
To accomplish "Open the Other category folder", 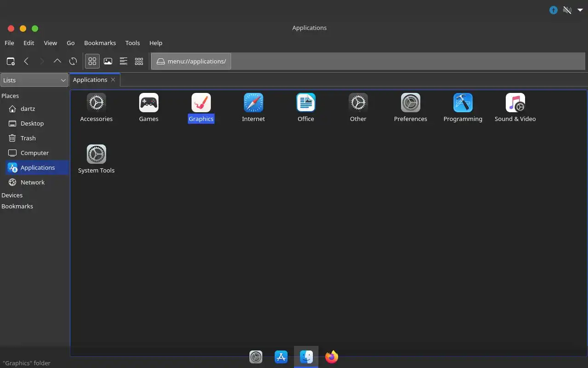I will point(358,108).
